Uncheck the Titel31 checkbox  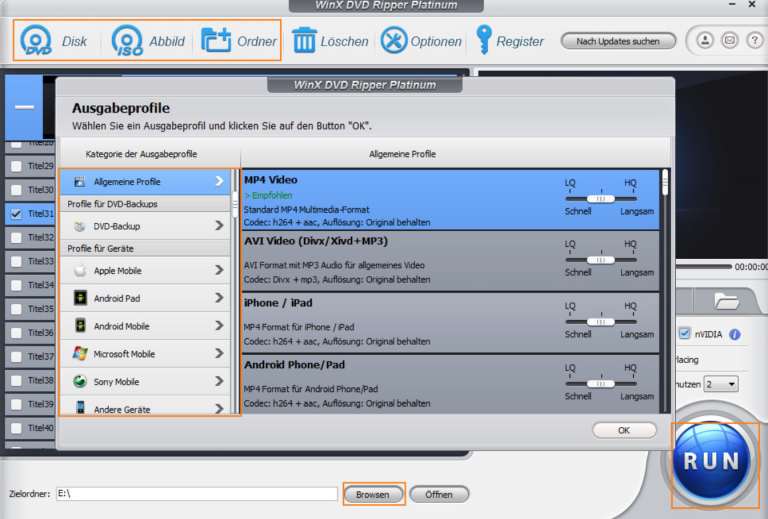tap(16, 214)
